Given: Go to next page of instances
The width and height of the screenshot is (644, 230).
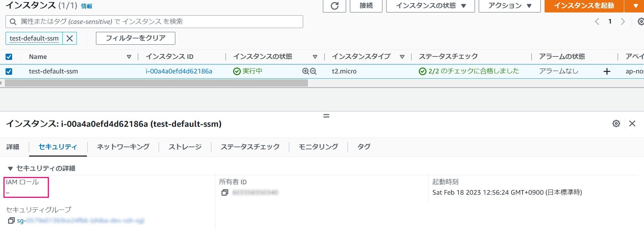Looking at the screenshot, I should tap(623, 21).
